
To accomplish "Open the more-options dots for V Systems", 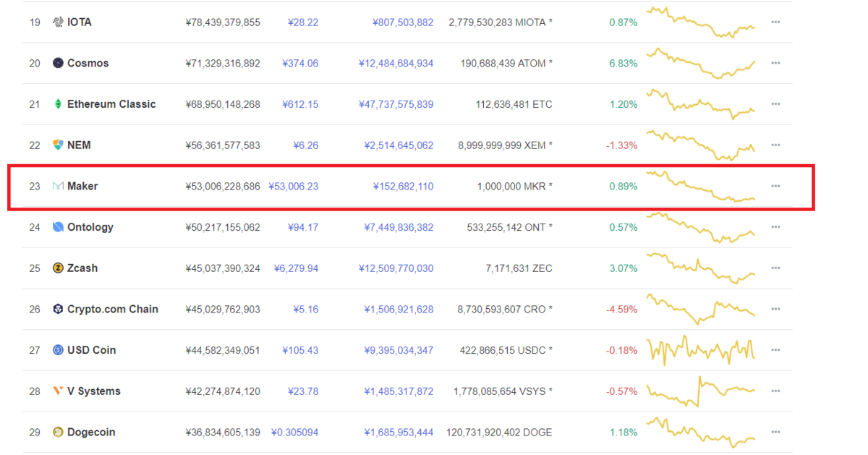I will pyautogui.click(x=775, y=391).
